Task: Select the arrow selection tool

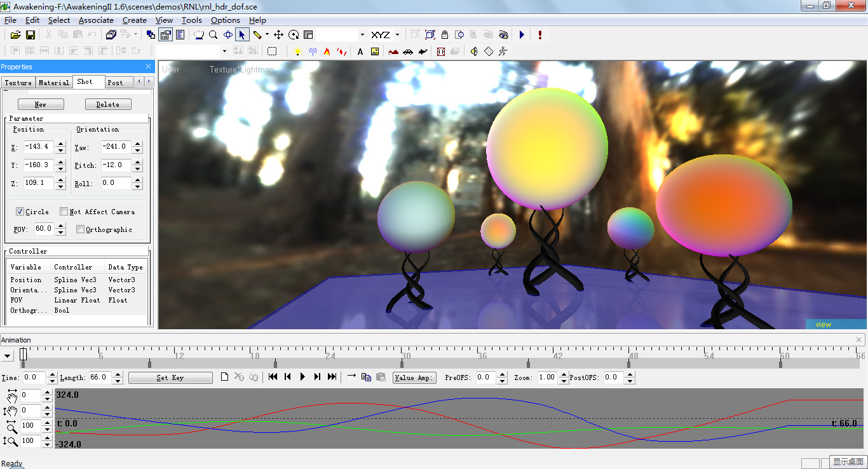Action: (x=242, y=34)
